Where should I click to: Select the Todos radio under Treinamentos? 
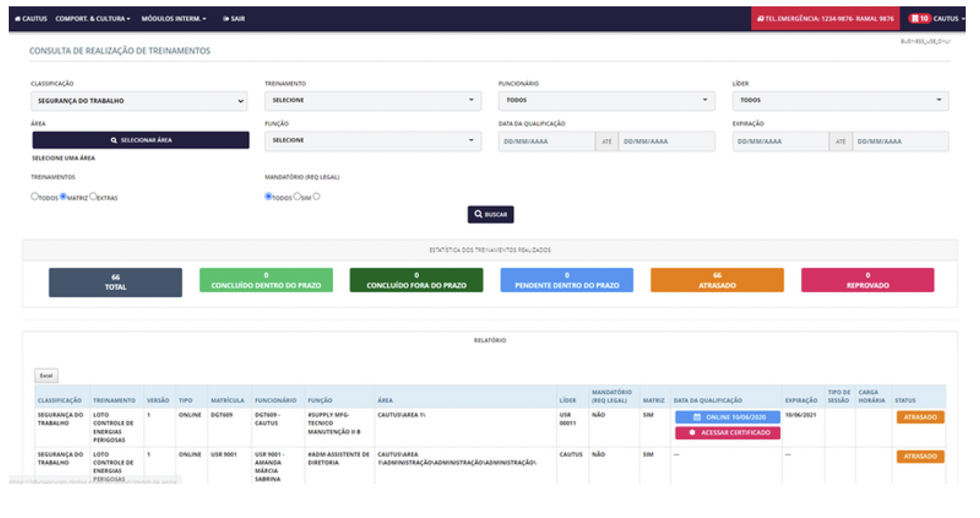[34, 196]
